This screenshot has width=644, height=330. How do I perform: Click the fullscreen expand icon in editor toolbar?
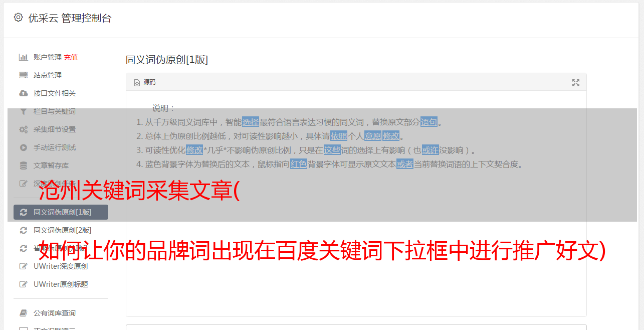tap(576, 83)
